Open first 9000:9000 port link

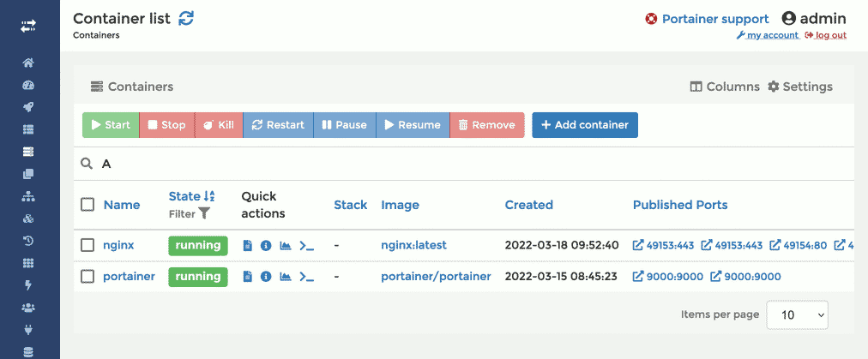pos(667,276)
